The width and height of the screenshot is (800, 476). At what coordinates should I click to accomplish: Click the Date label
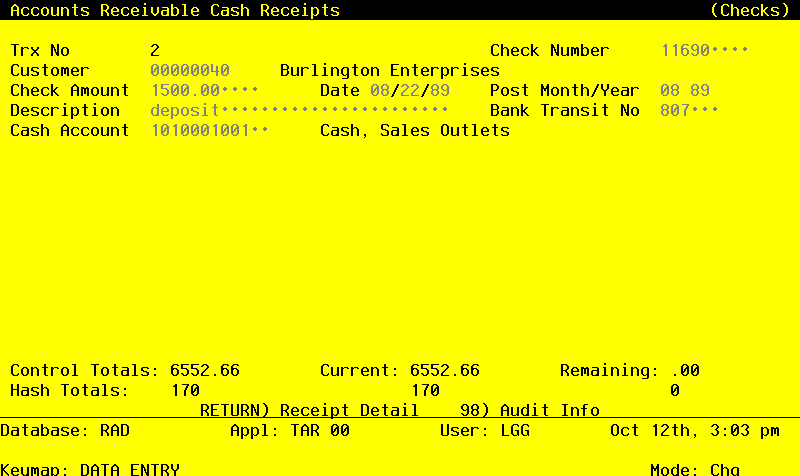[340, 90]
